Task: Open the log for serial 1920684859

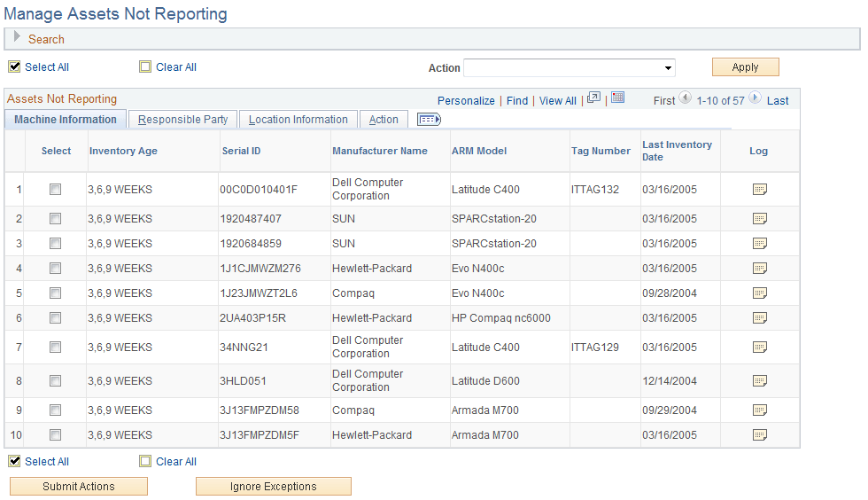Action: click(760, 244)
